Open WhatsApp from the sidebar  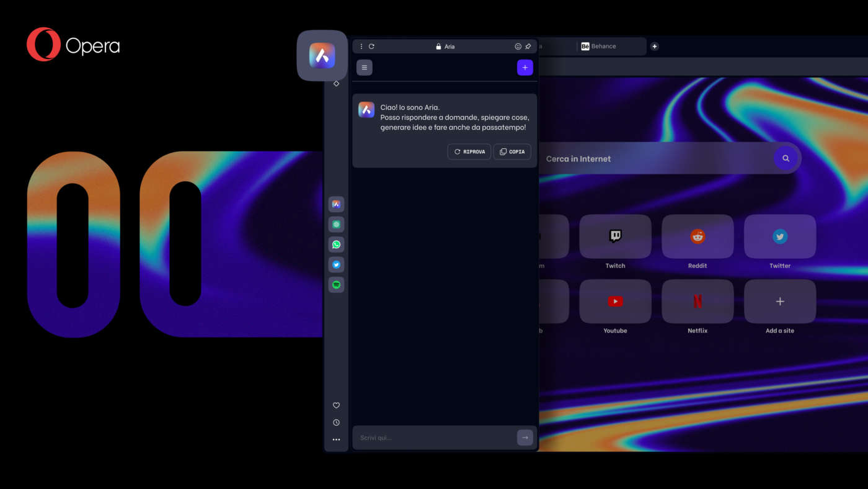pos(336,244)
